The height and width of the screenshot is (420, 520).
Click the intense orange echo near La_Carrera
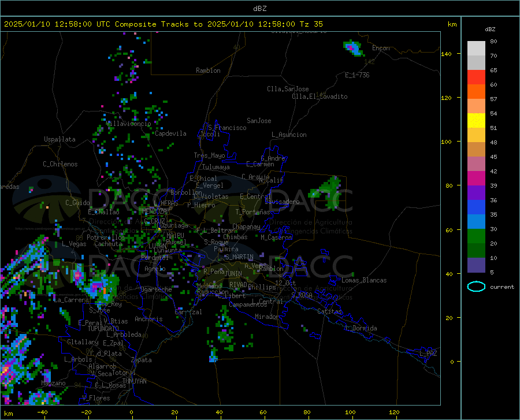(x=105, y=291)
